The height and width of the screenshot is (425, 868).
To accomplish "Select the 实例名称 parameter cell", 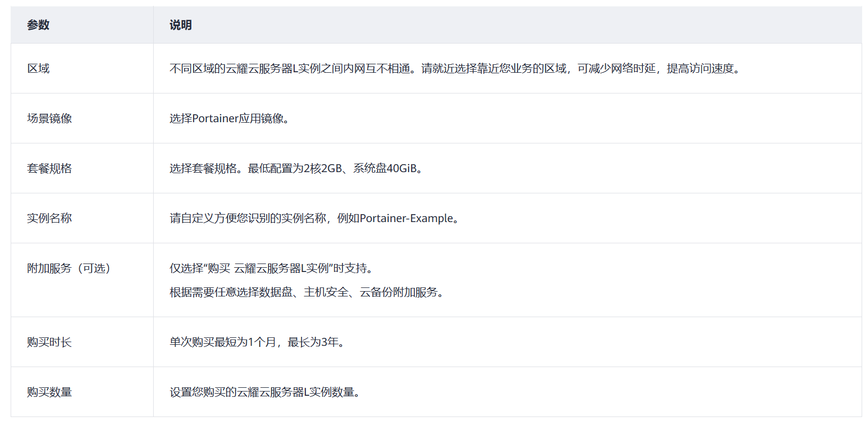I will [x=82, y=218].
